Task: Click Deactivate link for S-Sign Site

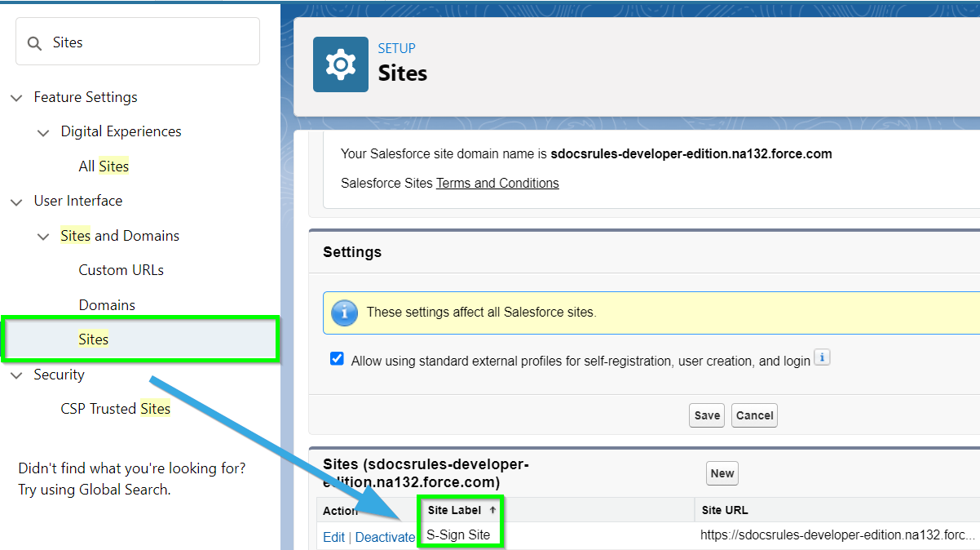Action: tap(385, 537)
